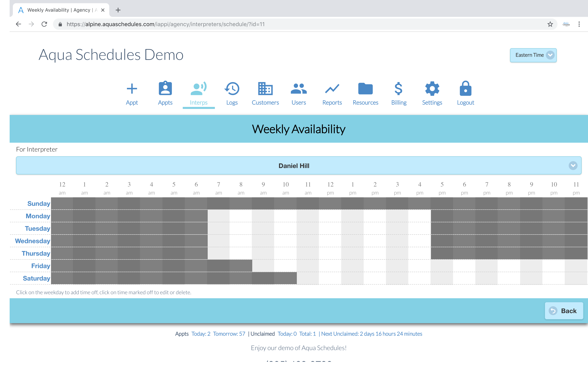Image resolution: width=588 pixels, height=373 pixels.
Task: Click the address bar URL
Action: pyautogui.click(x=165, y=24)
